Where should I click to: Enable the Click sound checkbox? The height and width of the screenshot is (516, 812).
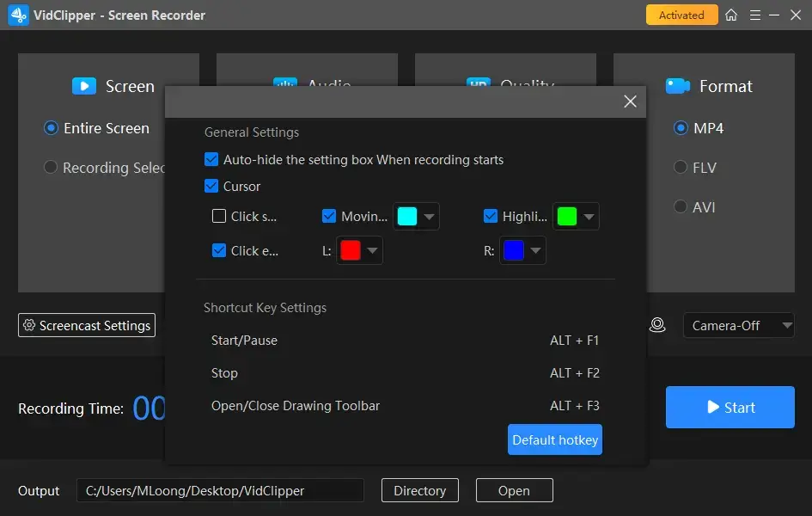[219, 217]
